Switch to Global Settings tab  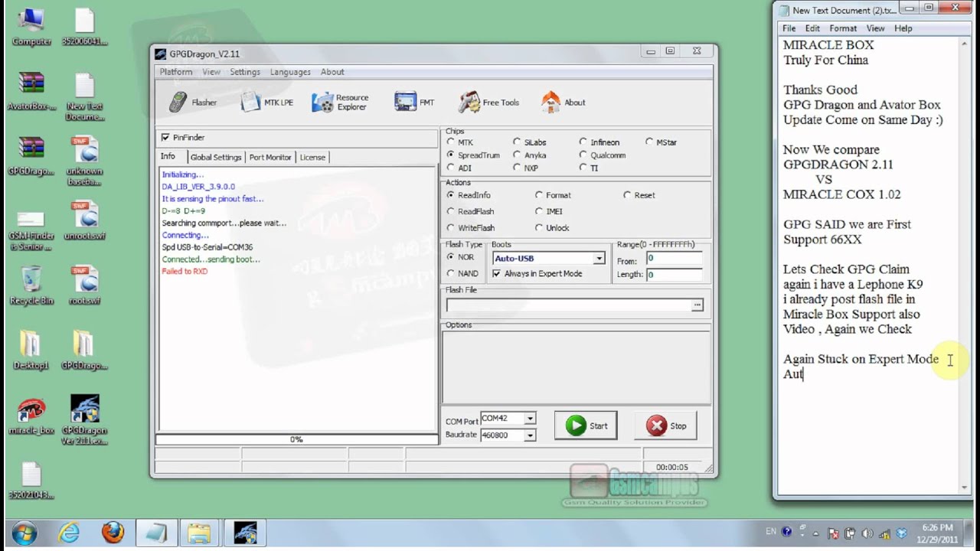[216, 158]
